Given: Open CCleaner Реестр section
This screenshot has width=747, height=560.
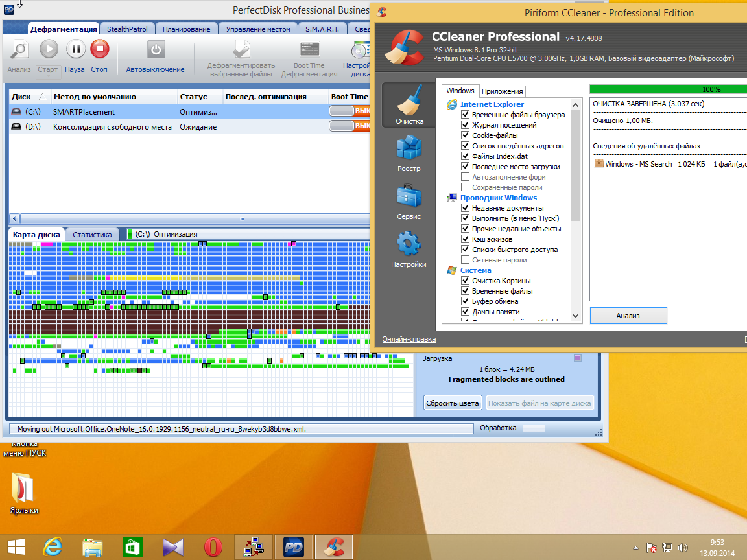Looking at the screenshot, I should pos(409,154).
